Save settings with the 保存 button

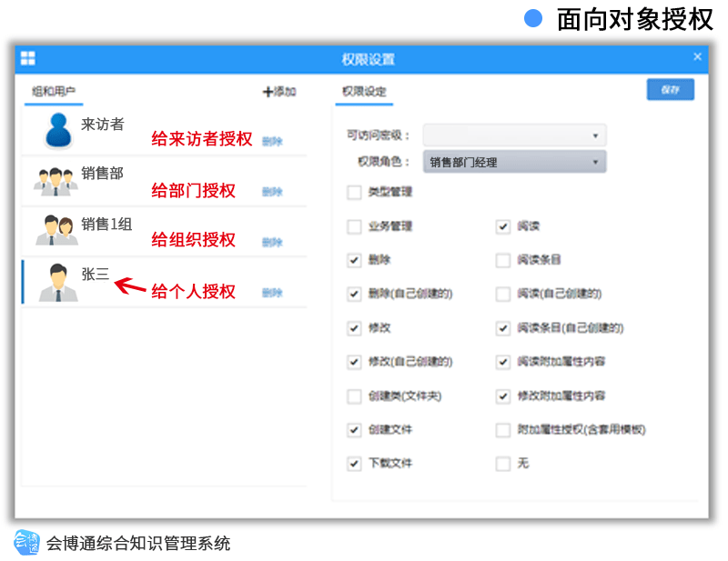click(670, 89)
